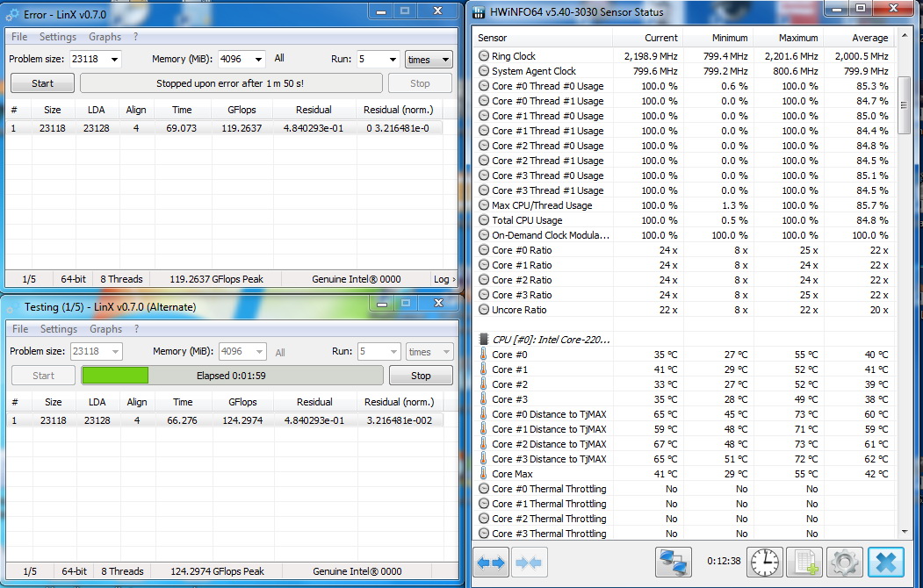Click Core #1 Distance to TjMAX icon

pos(483,428)
